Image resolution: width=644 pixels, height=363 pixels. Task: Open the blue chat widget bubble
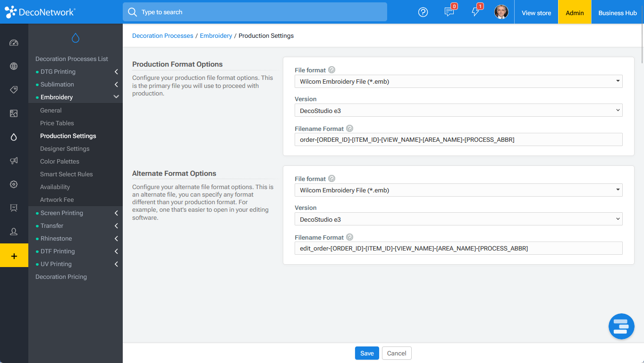pyautogui.click(x=621, y=326)
